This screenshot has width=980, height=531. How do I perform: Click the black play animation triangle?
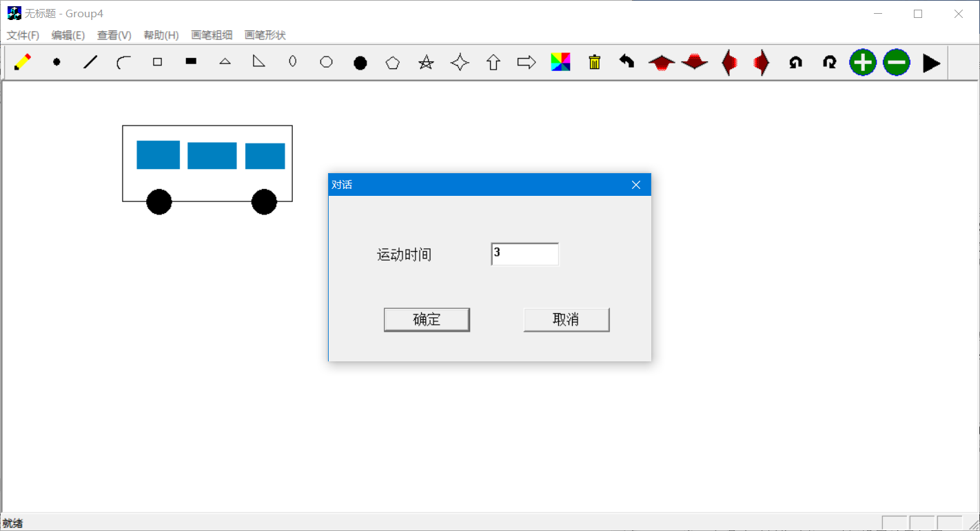[x=931, y=63]
